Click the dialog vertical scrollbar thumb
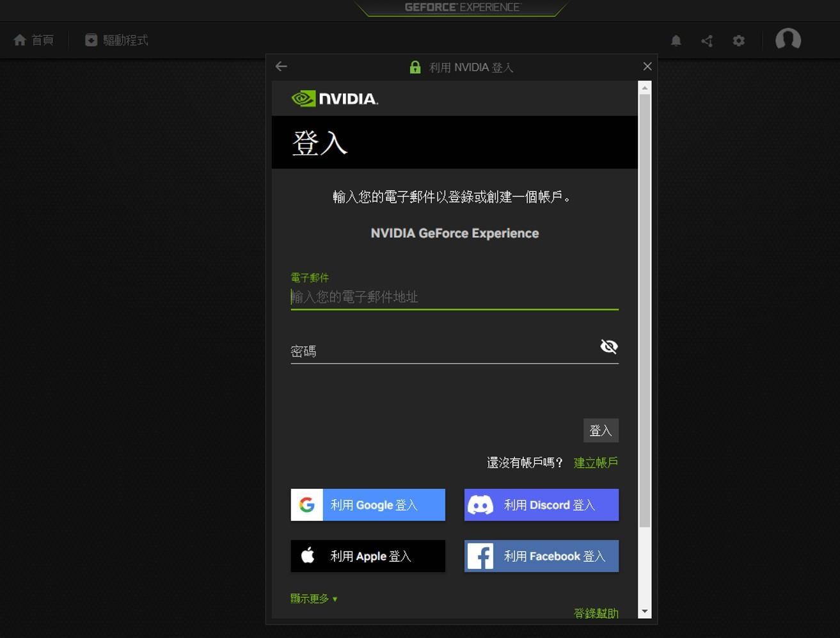The width and height of the screenshot is (840, 638). (645, 311)
